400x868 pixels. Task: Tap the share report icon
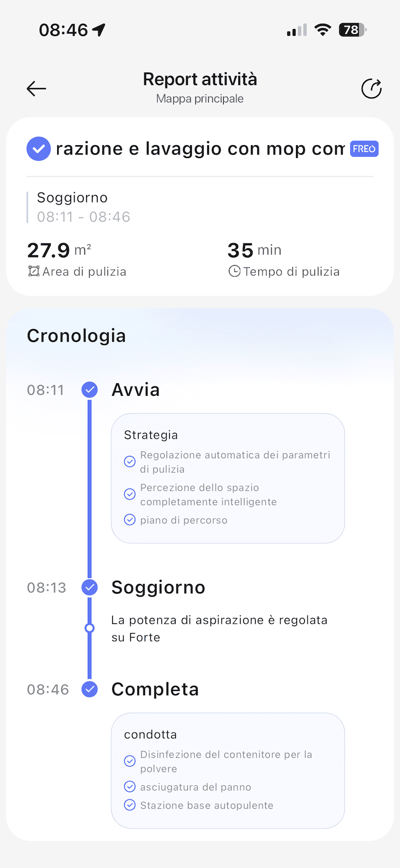coord(371,89)
